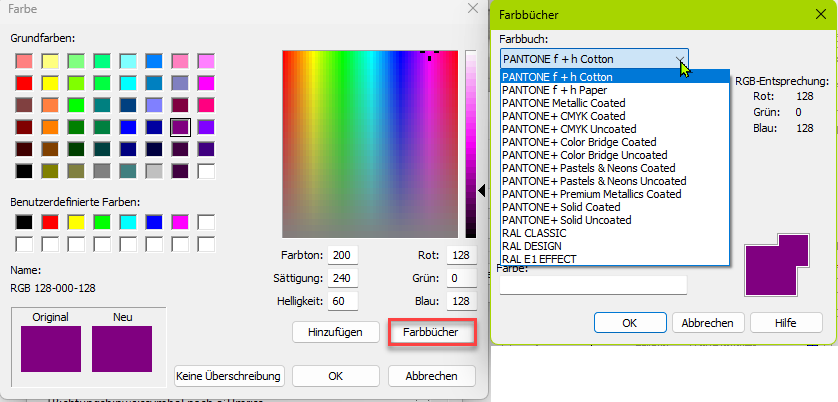Choose magenta swatch in Benutzerdefinierte Farben
This screenshot has width=838, height=402.
pos(181,222)
